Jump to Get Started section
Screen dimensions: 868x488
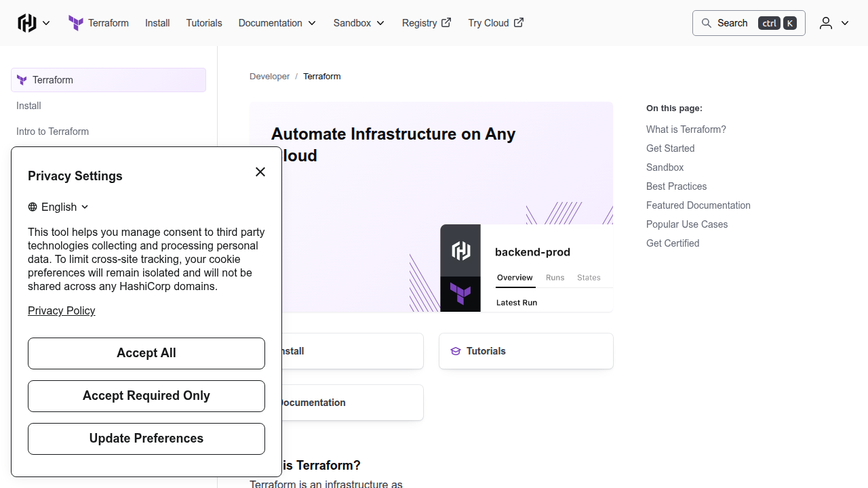point(670,148)
